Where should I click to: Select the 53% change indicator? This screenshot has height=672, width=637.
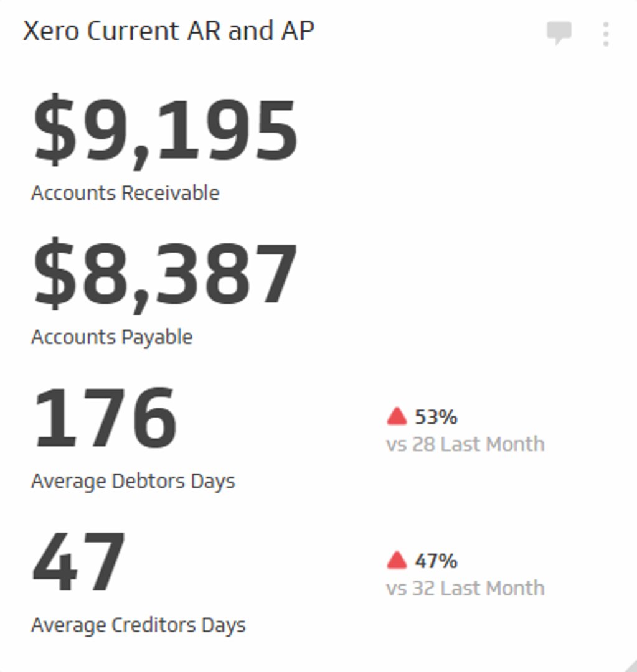click(x=436, y=416)
